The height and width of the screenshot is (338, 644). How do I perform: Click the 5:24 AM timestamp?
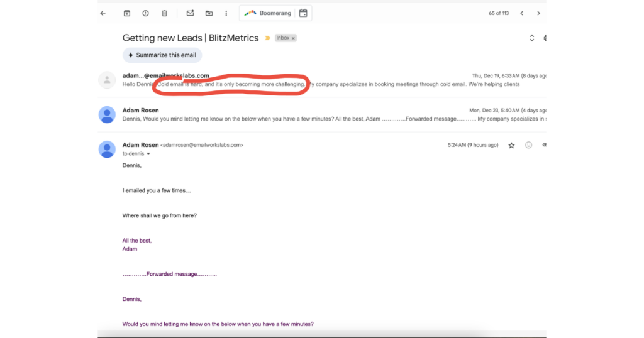click(473, 145)
